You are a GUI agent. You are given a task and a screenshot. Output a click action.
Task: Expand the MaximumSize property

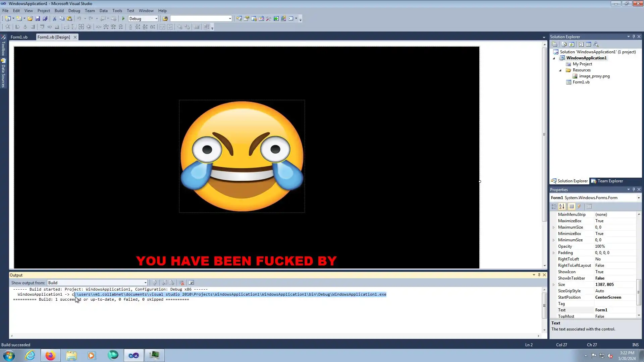pos(554,227)
